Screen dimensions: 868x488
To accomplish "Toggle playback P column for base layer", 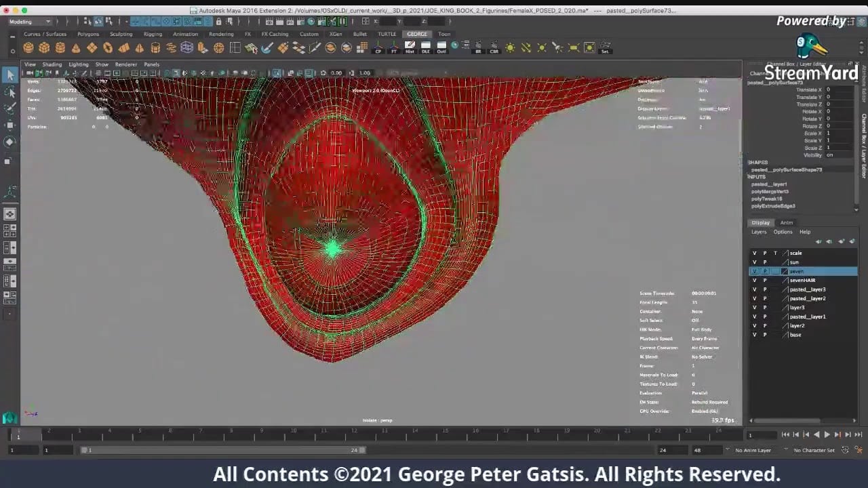I will coord(764,335).
